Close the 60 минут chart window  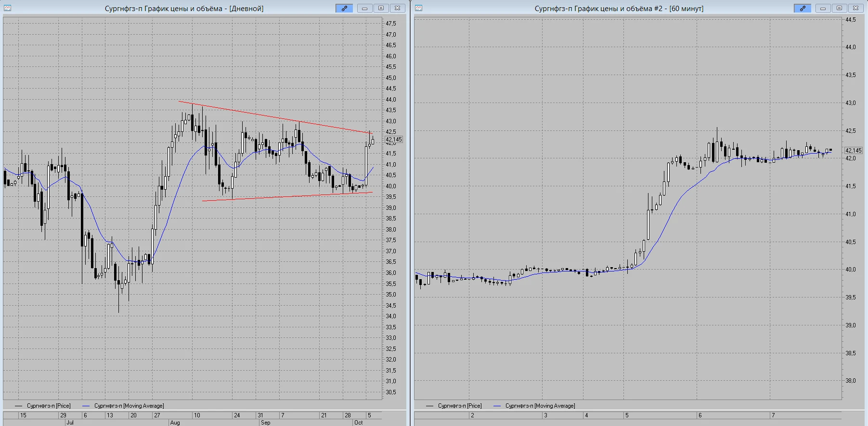click(855, 8)
